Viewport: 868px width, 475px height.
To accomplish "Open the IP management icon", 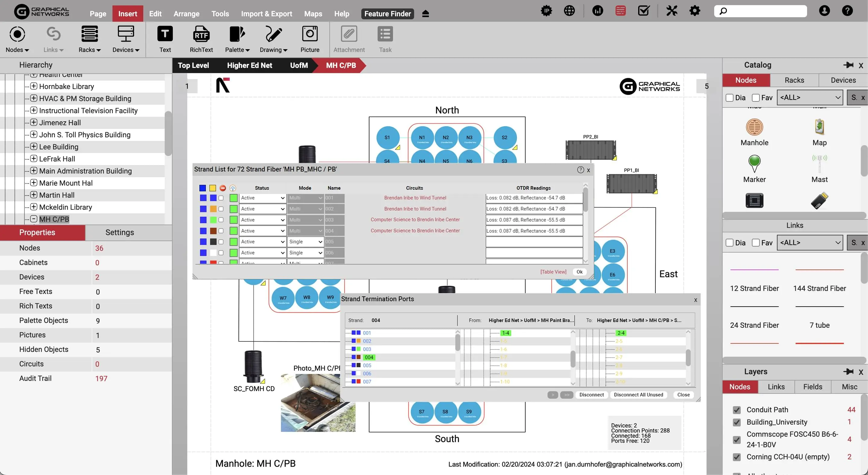I will click(x=546, y=11).
